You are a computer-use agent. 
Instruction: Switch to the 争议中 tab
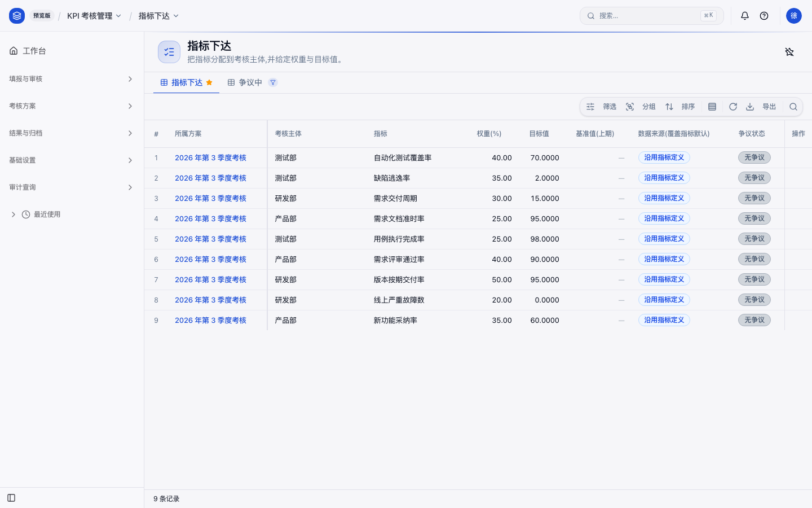[252, 82]
